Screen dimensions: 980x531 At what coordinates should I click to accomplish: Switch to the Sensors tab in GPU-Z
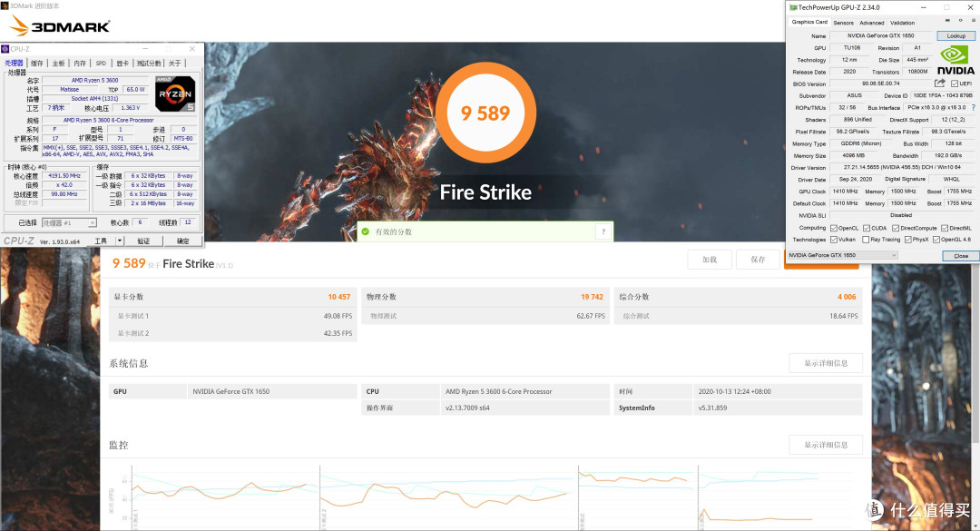click(843, 23)
